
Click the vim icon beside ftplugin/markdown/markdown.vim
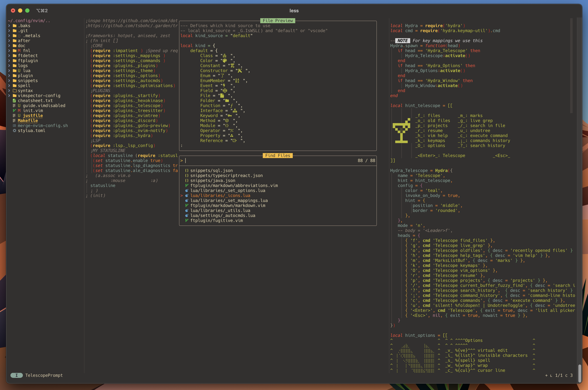[187, 206]
